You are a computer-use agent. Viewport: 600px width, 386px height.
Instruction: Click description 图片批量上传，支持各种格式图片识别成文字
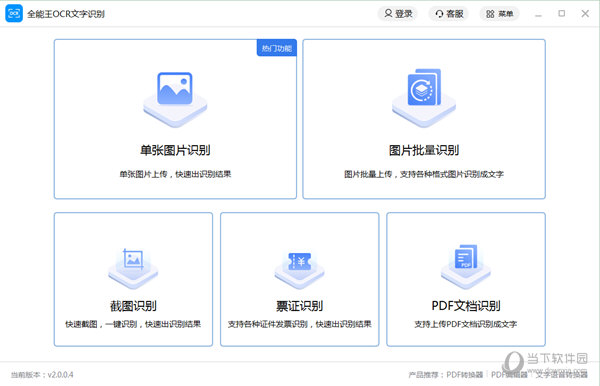pos(424,174)
